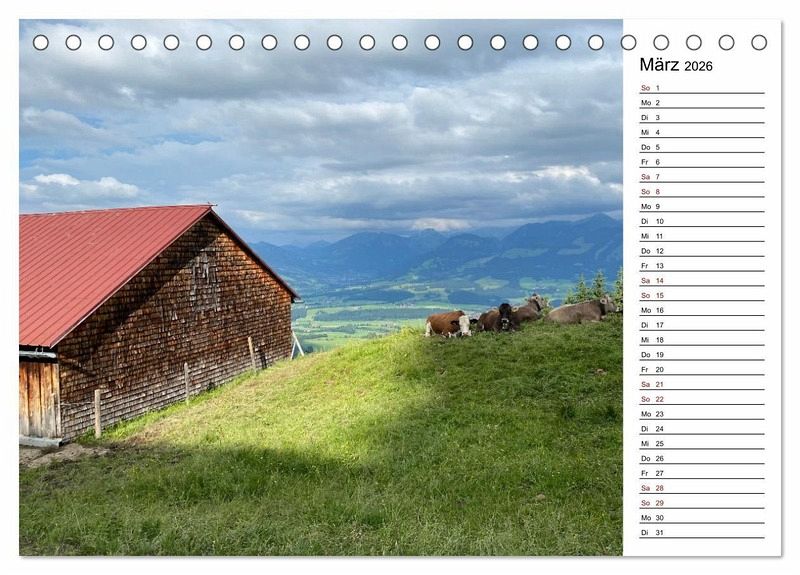Select the Sa 28 date row

(x=702, y=487)
